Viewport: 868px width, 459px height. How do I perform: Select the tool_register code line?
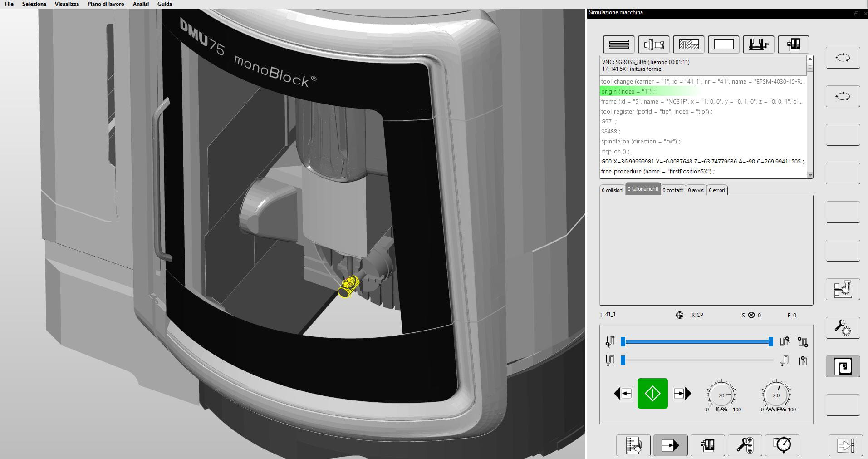[703, 112]
